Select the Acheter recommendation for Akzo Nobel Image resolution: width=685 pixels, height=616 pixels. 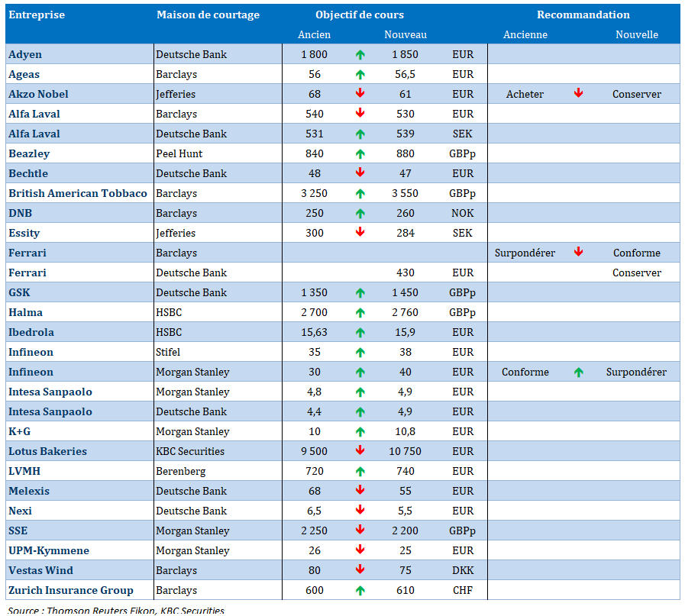525,95
